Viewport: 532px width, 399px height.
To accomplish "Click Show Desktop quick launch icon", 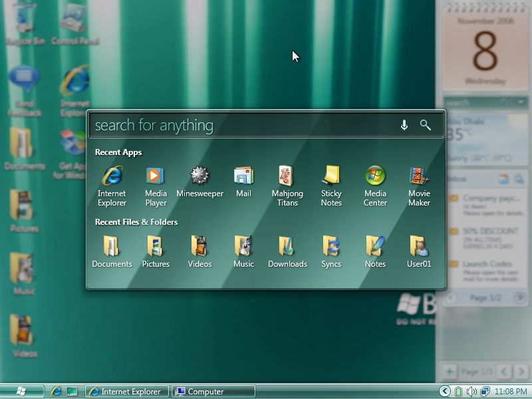I will pyautogui.click(x=72, y=392).
